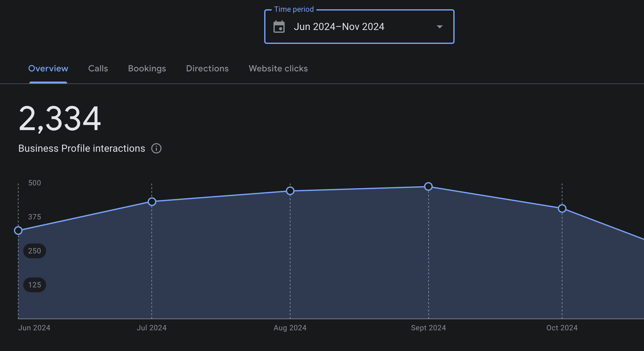Click the info icon next to Business Profile interactions
This screenshot has height=351, width=644.
click(x=156, y=148)
